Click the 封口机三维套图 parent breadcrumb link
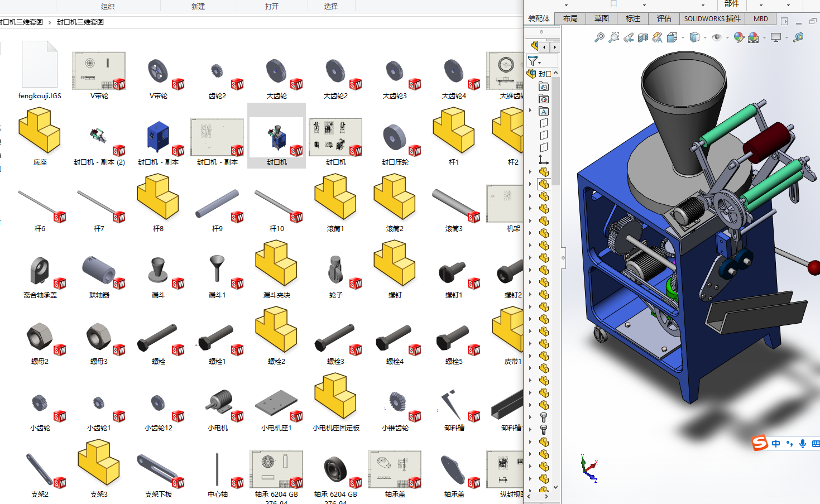Screen dimensions: 820x504 click(x=21, y=22)
